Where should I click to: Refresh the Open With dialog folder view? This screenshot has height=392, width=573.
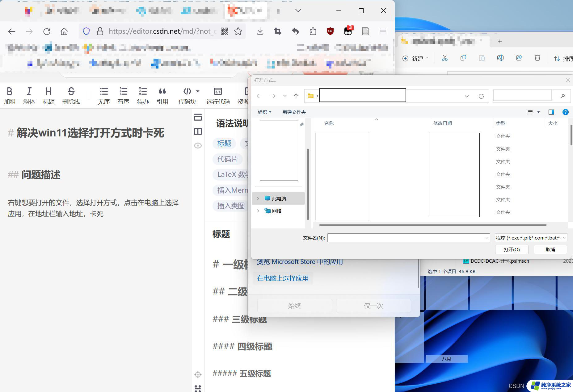click(x=481, y=96)
